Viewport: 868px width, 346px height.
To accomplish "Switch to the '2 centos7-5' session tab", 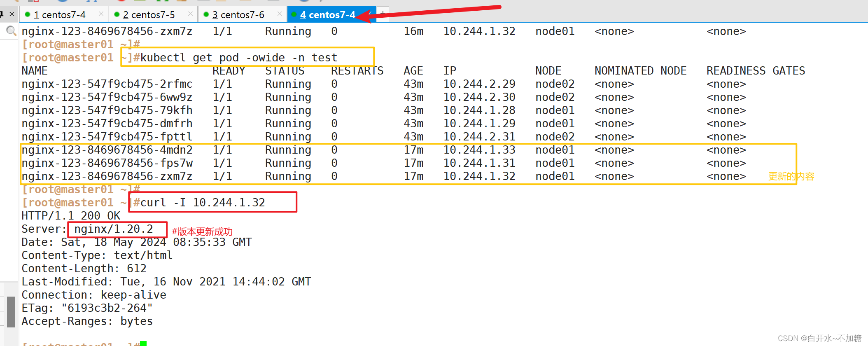I will tap(153, 15).
